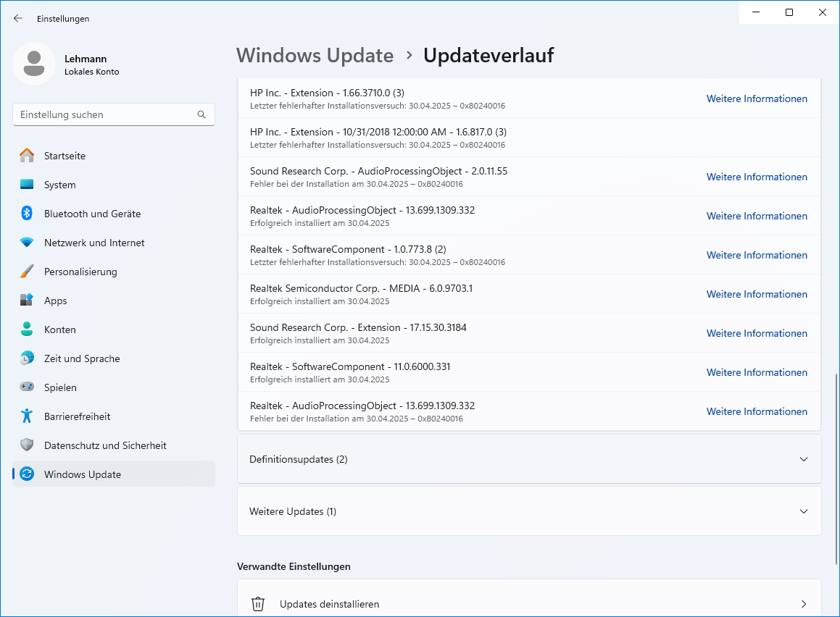Click the Zeit und Sprache clock icon

27,358
